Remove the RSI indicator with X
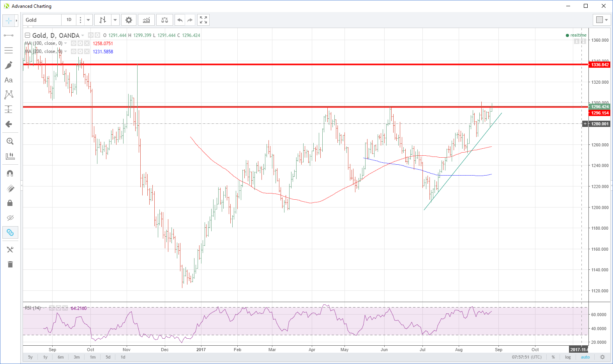613x364 pixels. 65,308
